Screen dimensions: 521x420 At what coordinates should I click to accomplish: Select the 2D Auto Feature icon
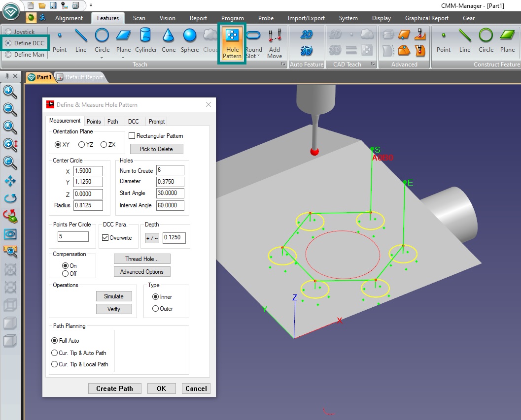pos(307,34)
